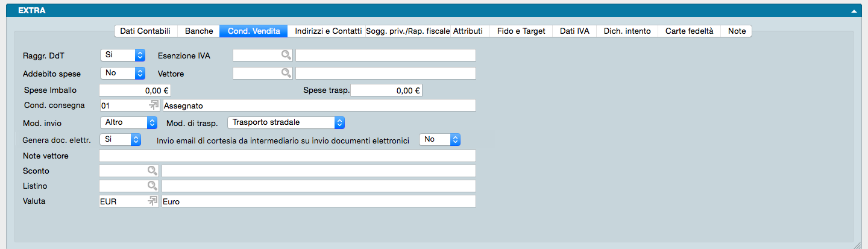Viewport: 868px width, 249px height.
Task: Click the Valuta link arrow icon
Action: click(x=153, y=201)
